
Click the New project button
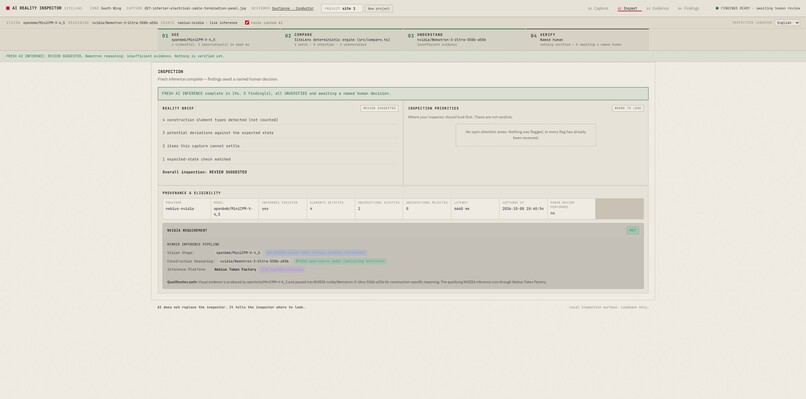click(x=379, y=8)
